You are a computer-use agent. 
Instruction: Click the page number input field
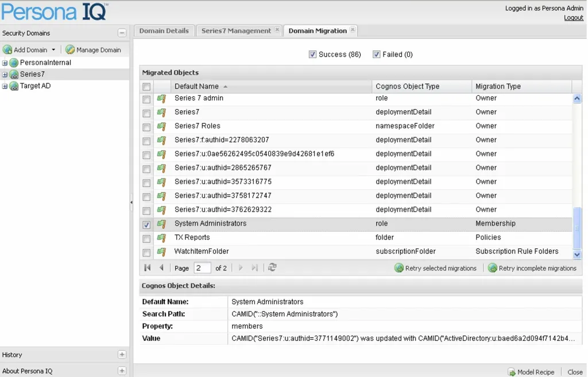202,268
